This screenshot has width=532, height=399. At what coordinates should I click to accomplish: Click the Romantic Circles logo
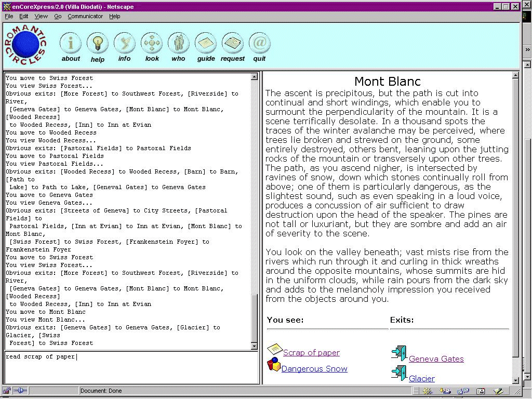coord(25,45)
